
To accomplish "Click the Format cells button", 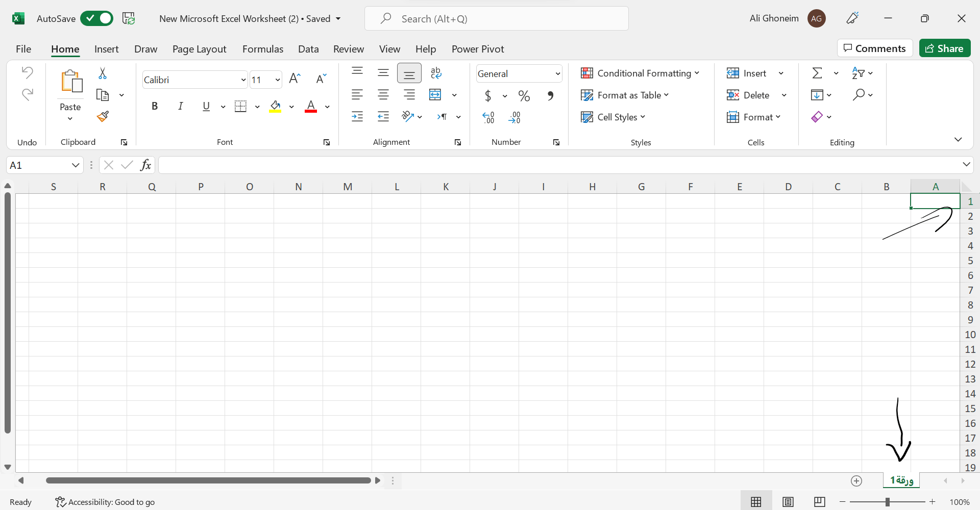I will click(x=754, y=117).
